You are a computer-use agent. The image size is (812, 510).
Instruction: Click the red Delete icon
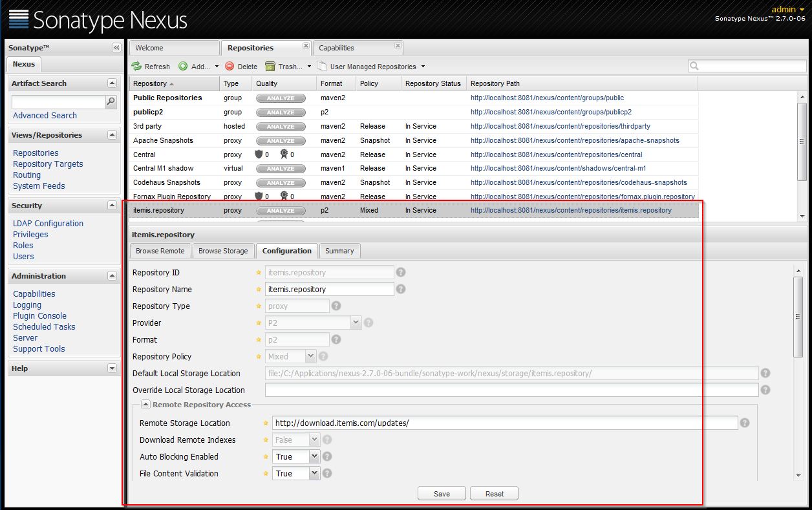point(230,66)
